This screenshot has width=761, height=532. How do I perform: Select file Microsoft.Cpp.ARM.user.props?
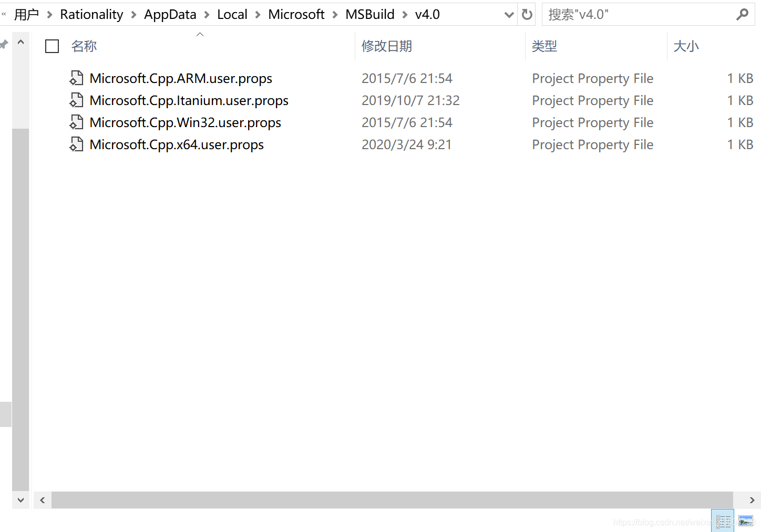point(181,78)
